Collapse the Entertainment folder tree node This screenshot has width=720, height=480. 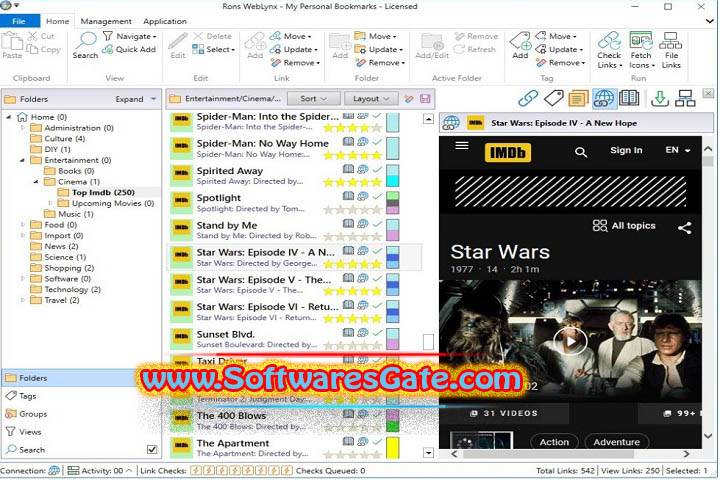tap(22, 160)
